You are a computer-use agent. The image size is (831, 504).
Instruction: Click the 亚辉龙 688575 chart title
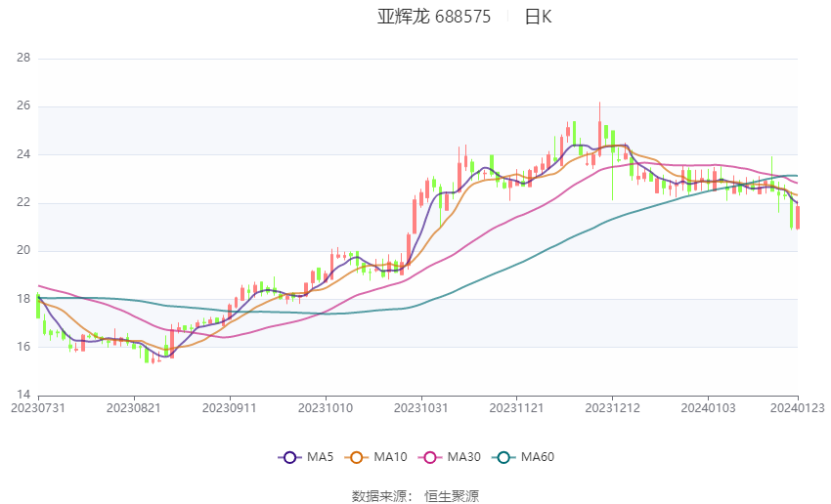pyautogui.click(x=434, y=17)
